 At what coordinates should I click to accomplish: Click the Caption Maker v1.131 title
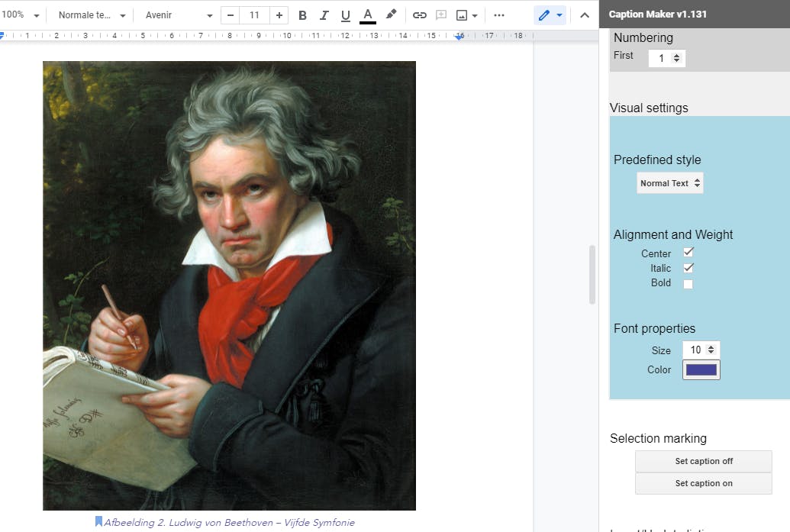point(657,14)
